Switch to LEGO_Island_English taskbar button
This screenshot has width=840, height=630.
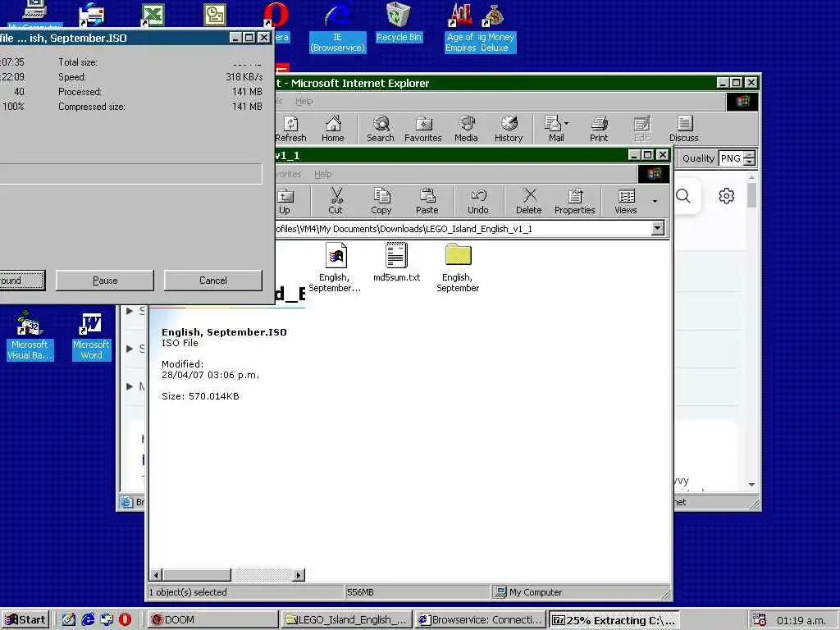tap(347, 620)
